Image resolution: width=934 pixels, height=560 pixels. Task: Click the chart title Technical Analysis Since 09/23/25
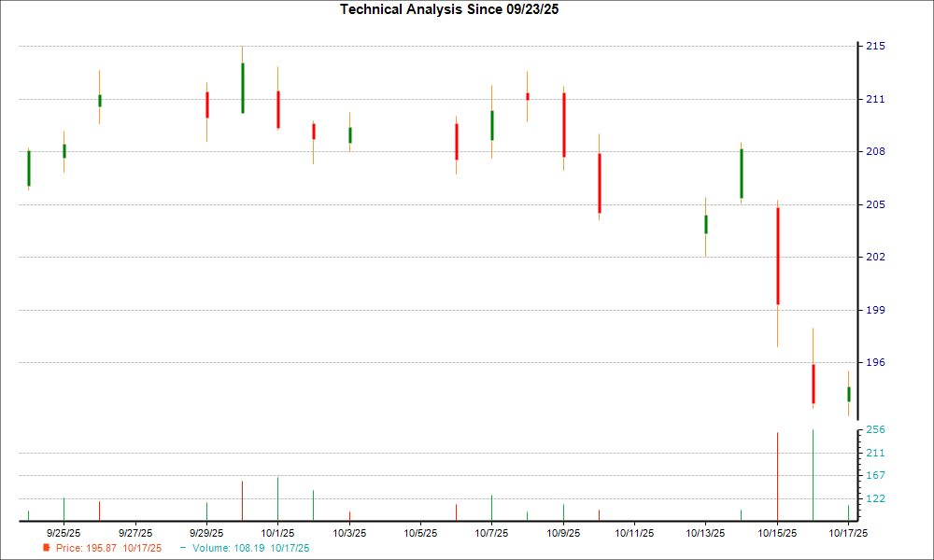455,9
